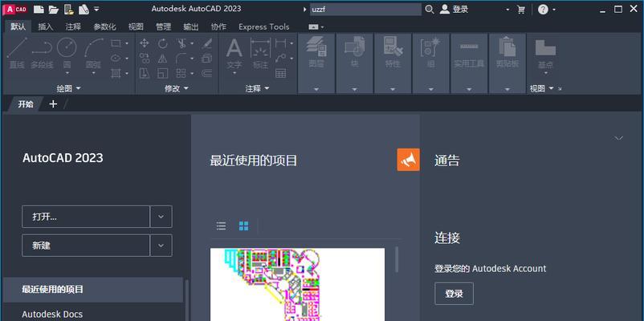Click open from web and mobile icon
Viewport: 644px width, 321px height.
point(69,9)
